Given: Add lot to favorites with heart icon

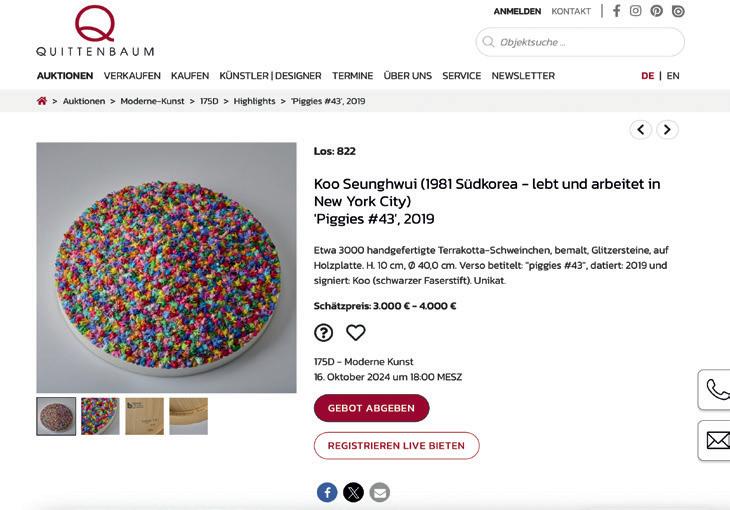Looking at the screenshot, I should (356, 333).
